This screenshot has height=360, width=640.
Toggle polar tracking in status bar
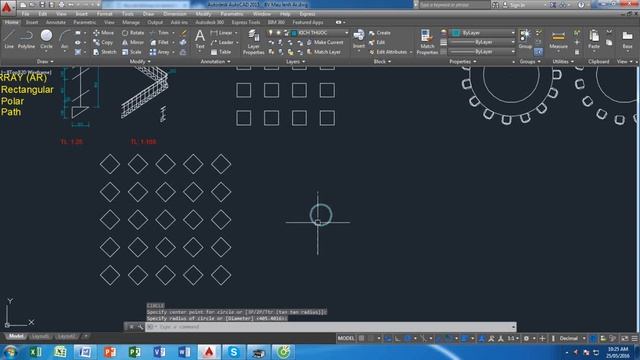408,338
